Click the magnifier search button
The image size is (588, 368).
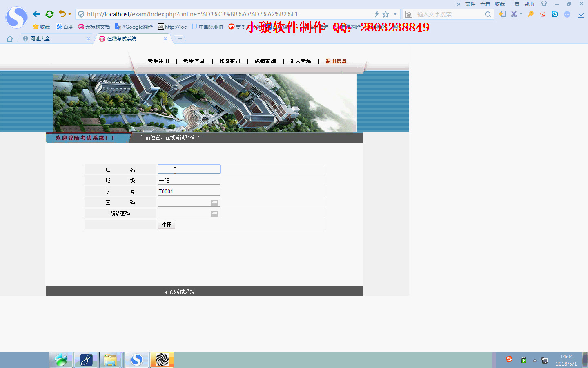click(488, 14)
